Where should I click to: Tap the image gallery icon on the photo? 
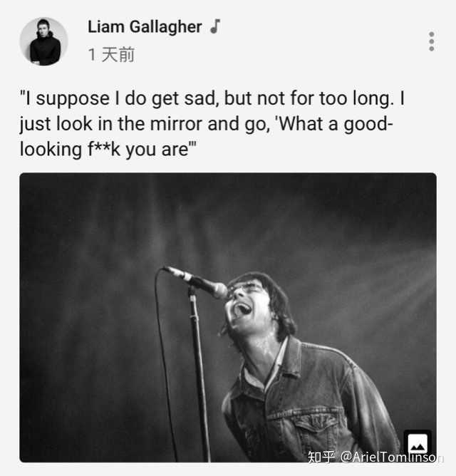pos(418,443)
